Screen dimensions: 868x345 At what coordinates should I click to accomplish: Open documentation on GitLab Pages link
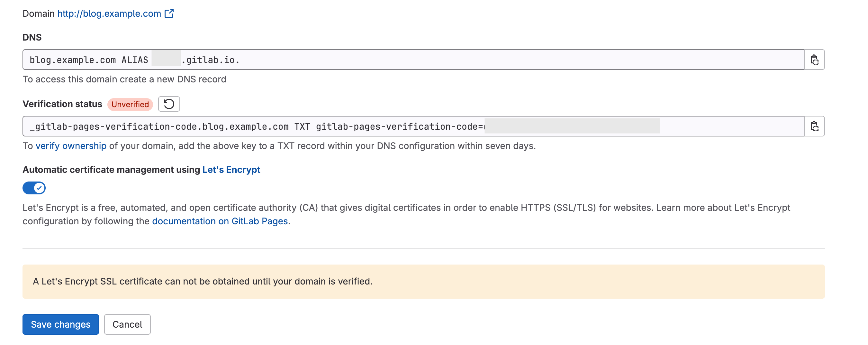point(220,221)
